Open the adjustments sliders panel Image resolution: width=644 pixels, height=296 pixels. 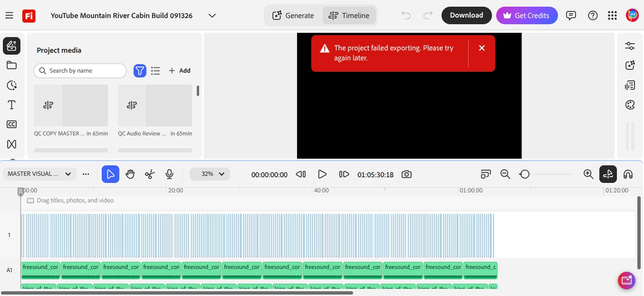tap(630, 46)
